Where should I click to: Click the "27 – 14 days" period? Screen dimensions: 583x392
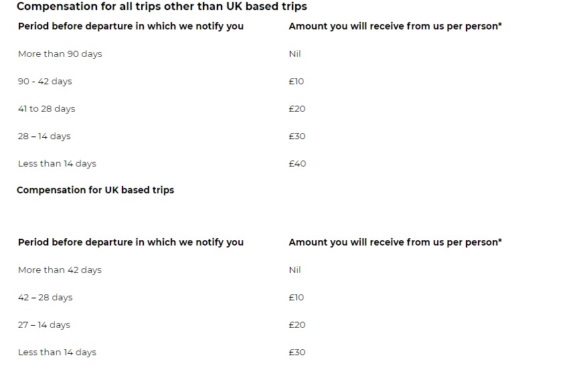(44, 325)
